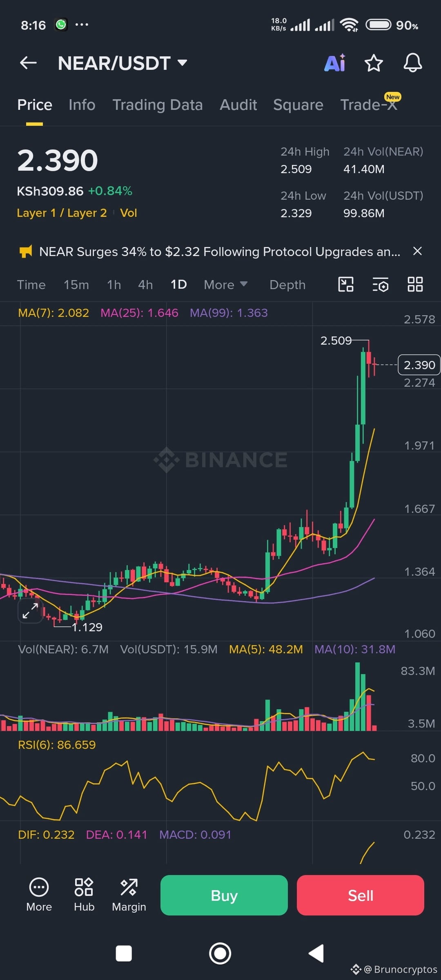Tap the MACD: 0.091 label
441x980 pixels.
pyautogui.click(x=195, y=835)
